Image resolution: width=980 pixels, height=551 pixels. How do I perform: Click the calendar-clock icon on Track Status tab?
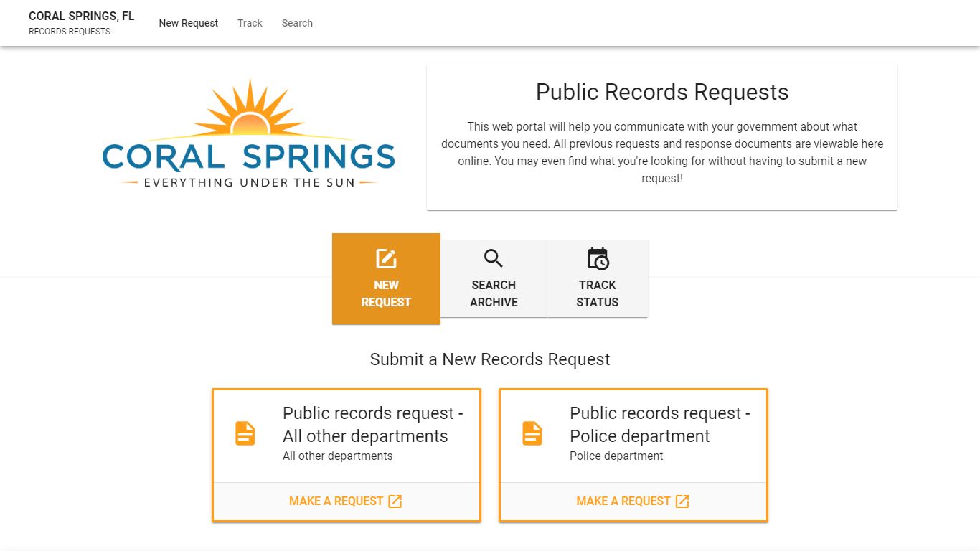[x=598, y=258]
